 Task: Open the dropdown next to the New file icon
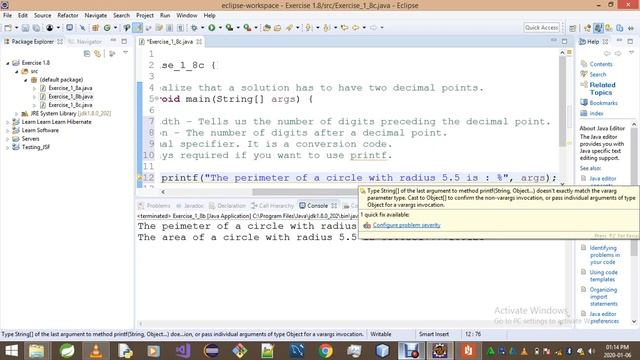[16, 28]
